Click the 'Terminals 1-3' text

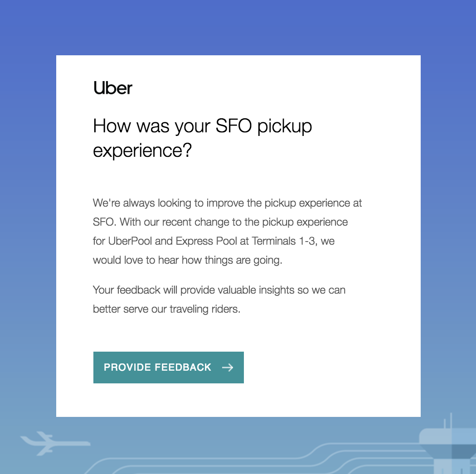click(x=283, y=241)
